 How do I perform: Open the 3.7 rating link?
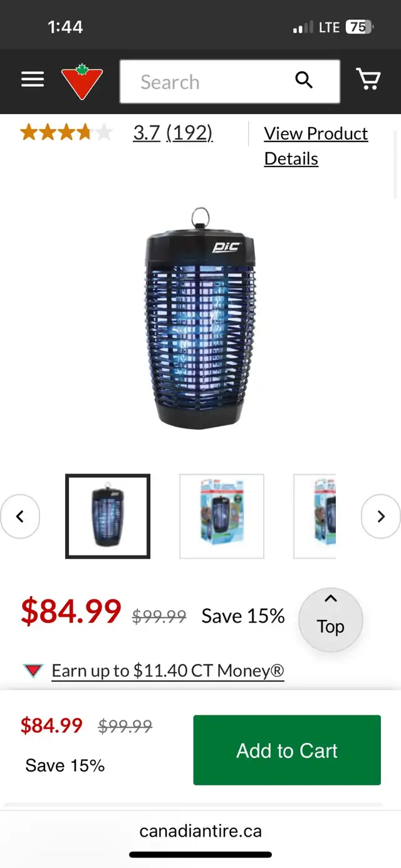tap(147, 133)
